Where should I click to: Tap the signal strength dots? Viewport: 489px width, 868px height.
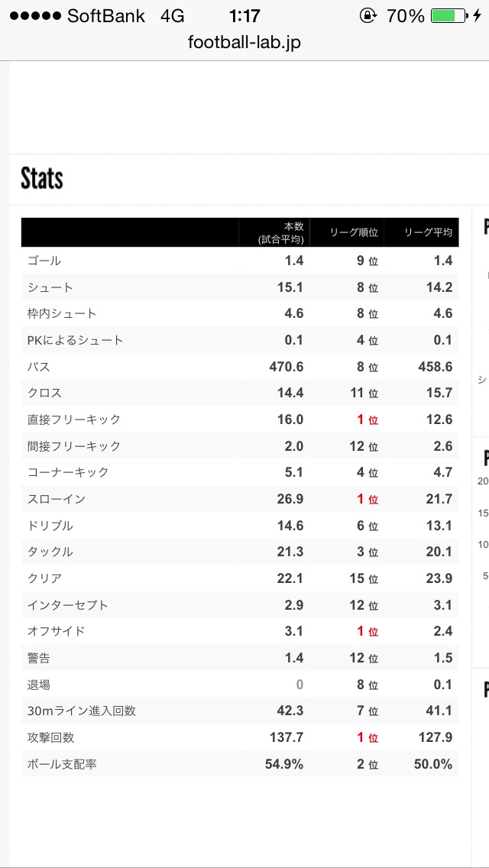[34, 16]
